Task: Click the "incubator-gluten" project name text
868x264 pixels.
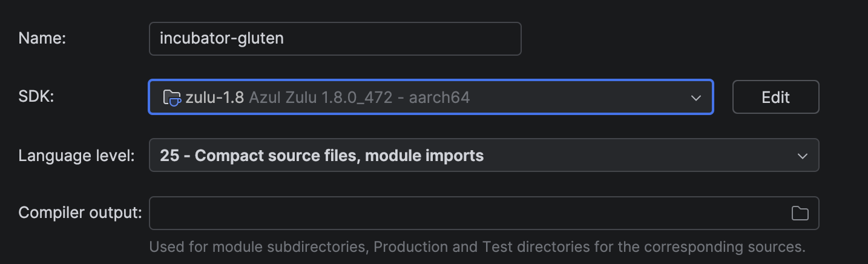Action: click(222, 39)
